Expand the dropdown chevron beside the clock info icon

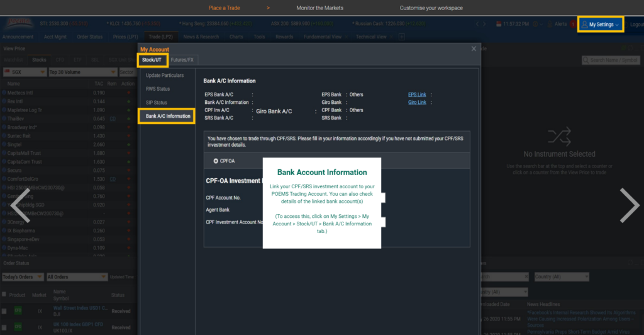(x=541, y=25)
